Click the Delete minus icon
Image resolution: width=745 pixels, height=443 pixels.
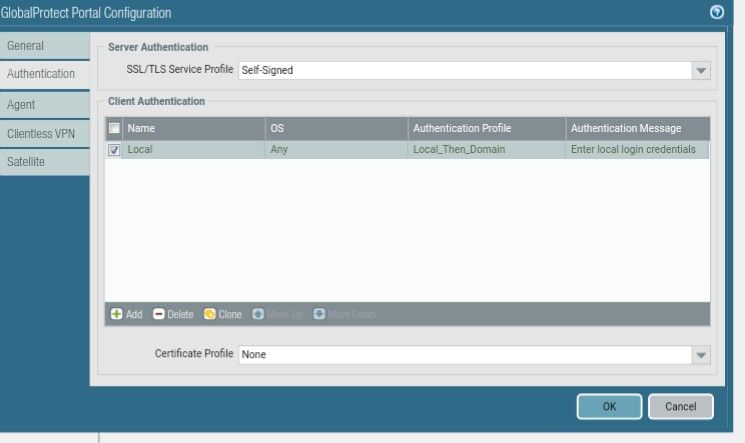pos(159,314)
